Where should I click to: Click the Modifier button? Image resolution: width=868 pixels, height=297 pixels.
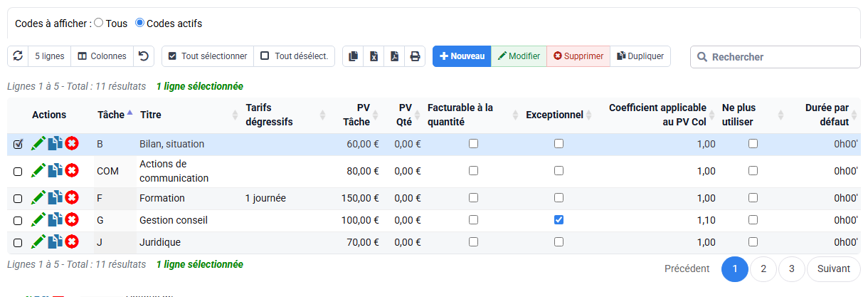click(x=519, y=56)
